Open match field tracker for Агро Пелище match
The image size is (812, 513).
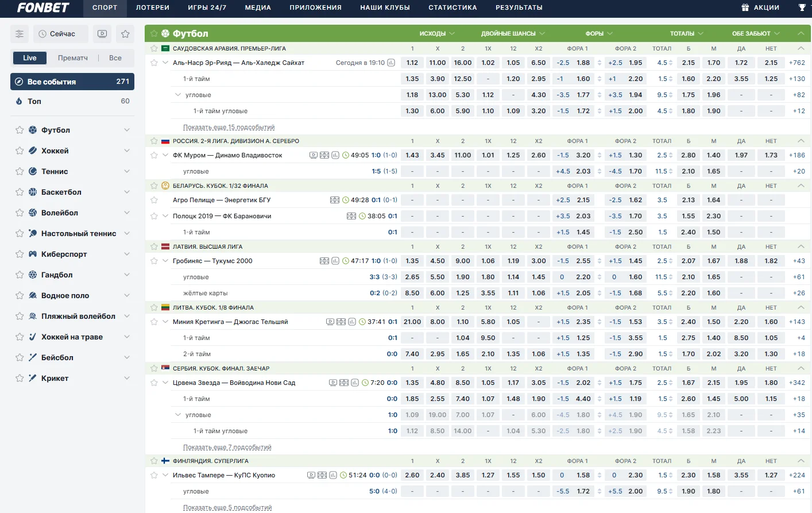pos(335,200)
